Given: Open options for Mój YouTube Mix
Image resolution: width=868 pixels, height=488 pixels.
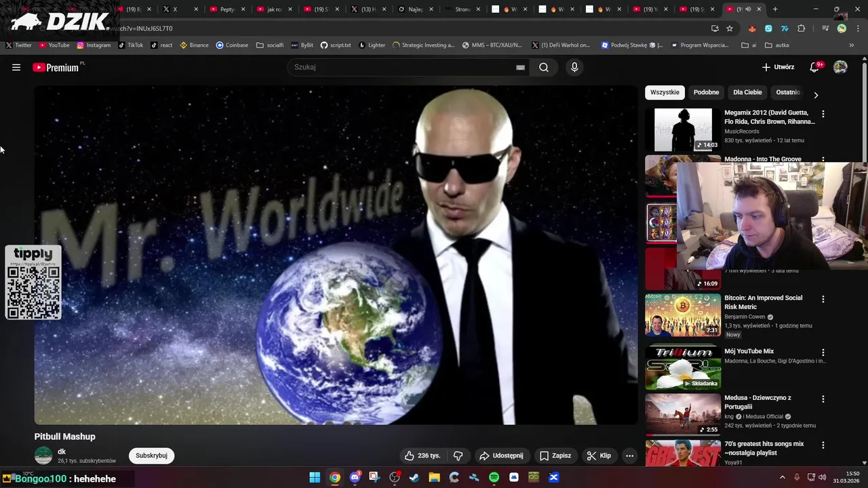Looking at the screenshot, I should (x=823, y=352).
